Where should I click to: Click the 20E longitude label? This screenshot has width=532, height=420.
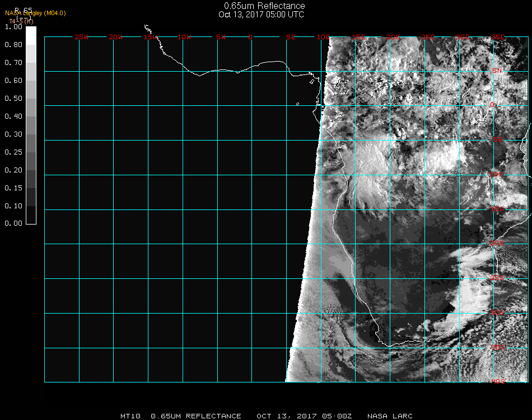pos(394,37)
